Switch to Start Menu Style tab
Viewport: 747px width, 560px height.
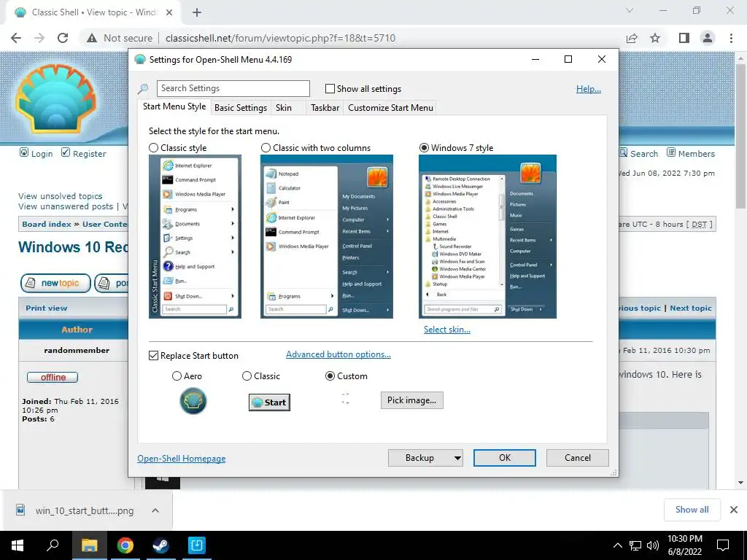pos(174,106)
